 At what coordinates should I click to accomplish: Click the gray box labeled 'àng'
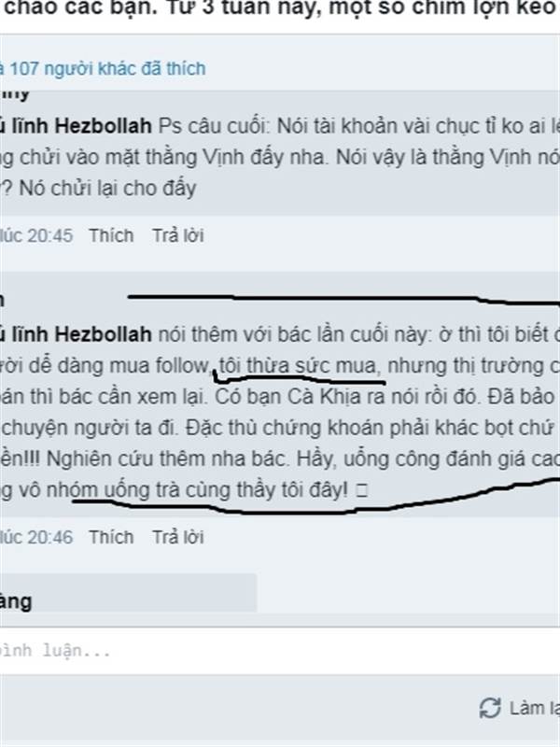[x=128, y=593]
